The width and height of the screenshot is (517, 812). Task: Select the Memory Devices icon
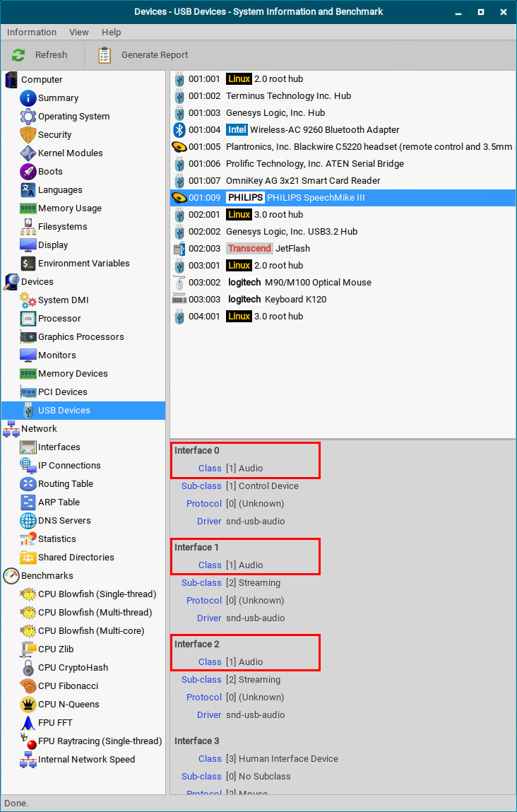point(28,373)
